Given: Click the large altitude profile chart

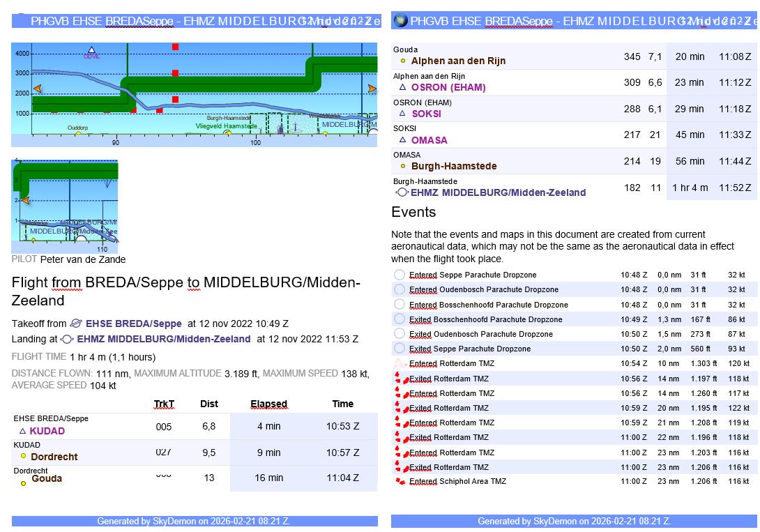Looking at the screenshot, I should point(195,95).
